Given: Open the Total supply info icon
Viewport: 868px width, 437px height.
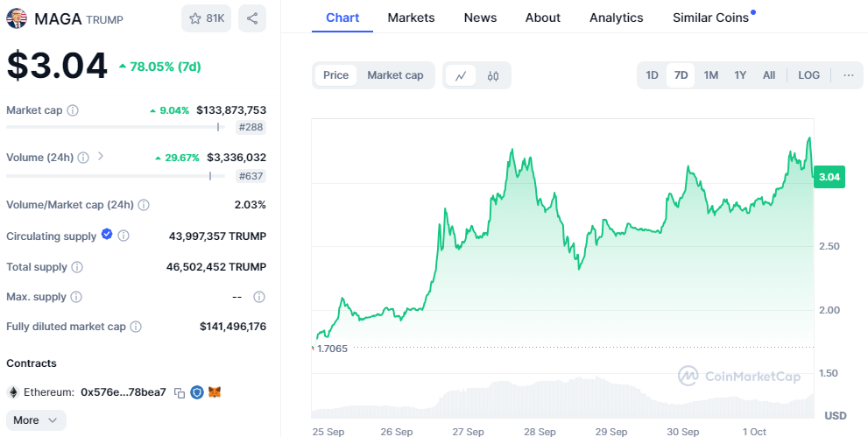Looking at the screenshot, I should coord(77,267).
